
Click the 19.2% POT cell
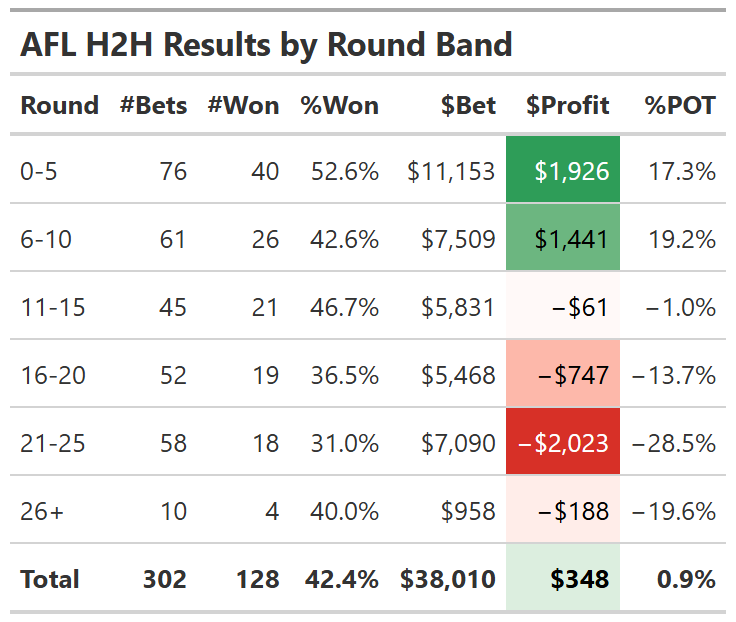682,239
